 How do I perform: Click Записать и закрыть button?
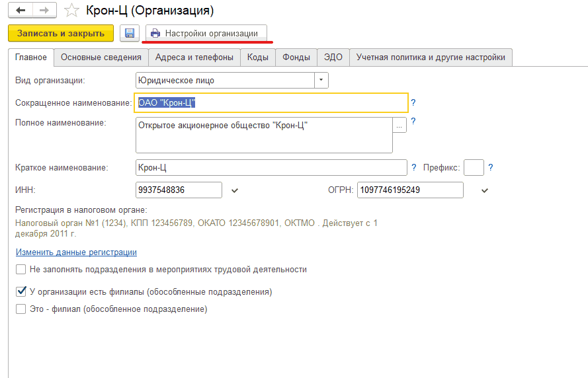(x=61, y=33)
